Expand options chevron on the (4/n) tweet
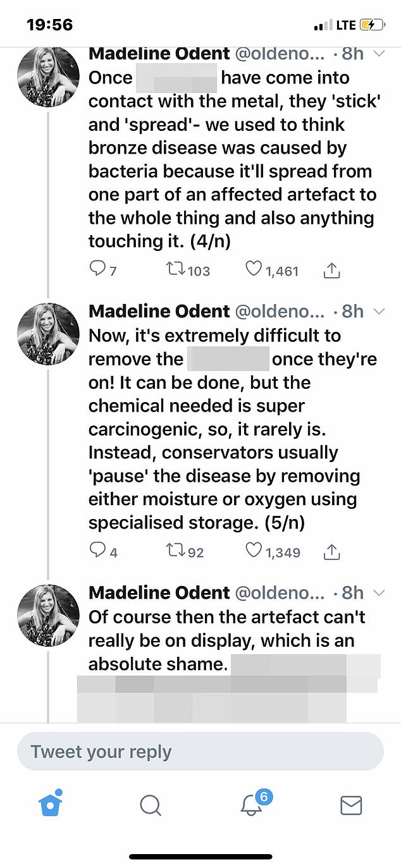The image size is (401, 868). click(379, 54)
